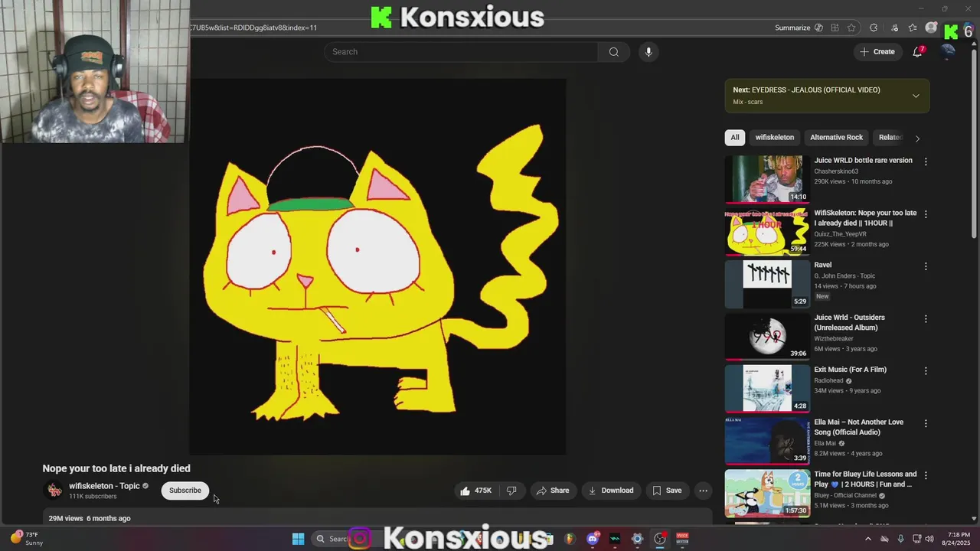Open the 1HOUR Nope your too late thumbnail
980x551 pixels.
tap(766, 232)
